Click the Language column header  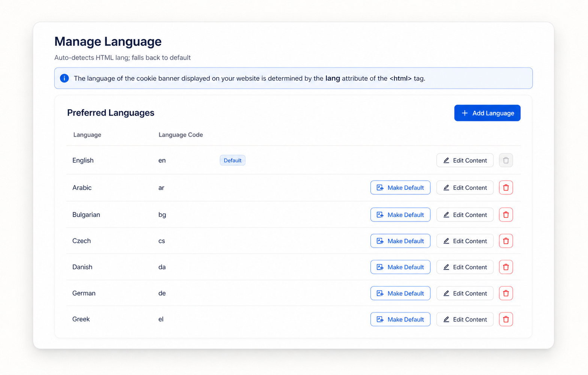pos(87,135)
